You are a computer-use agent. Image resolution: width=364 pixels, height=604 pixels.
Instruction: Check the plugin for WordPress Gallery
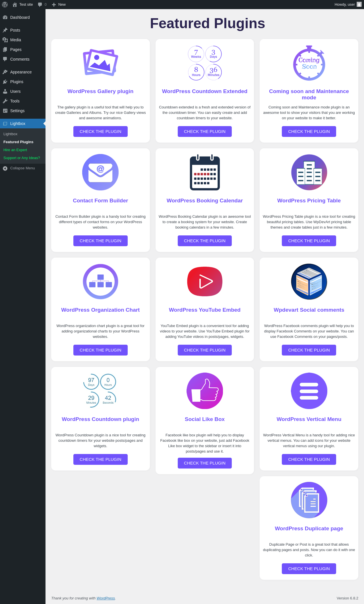click(x=100, y=132)
